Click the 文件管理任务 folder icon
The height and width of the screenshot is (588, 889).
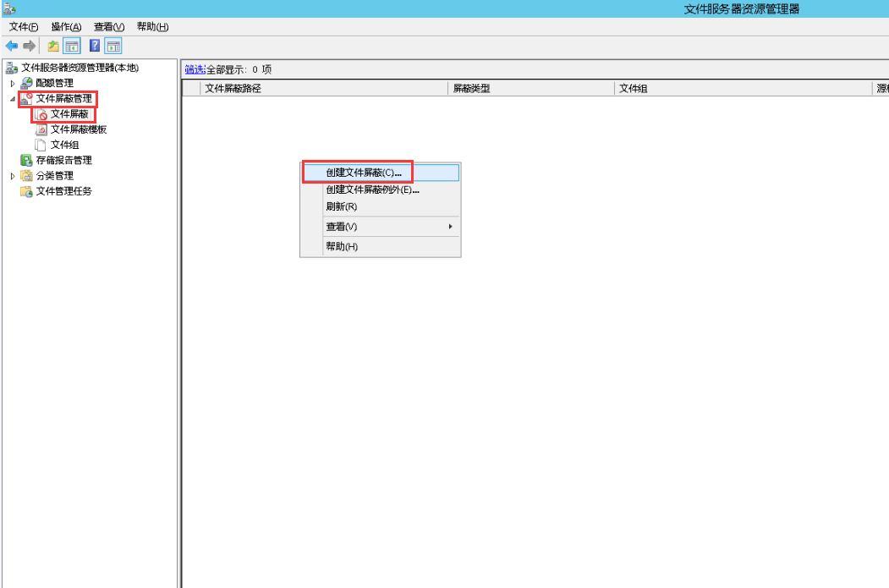26,192
